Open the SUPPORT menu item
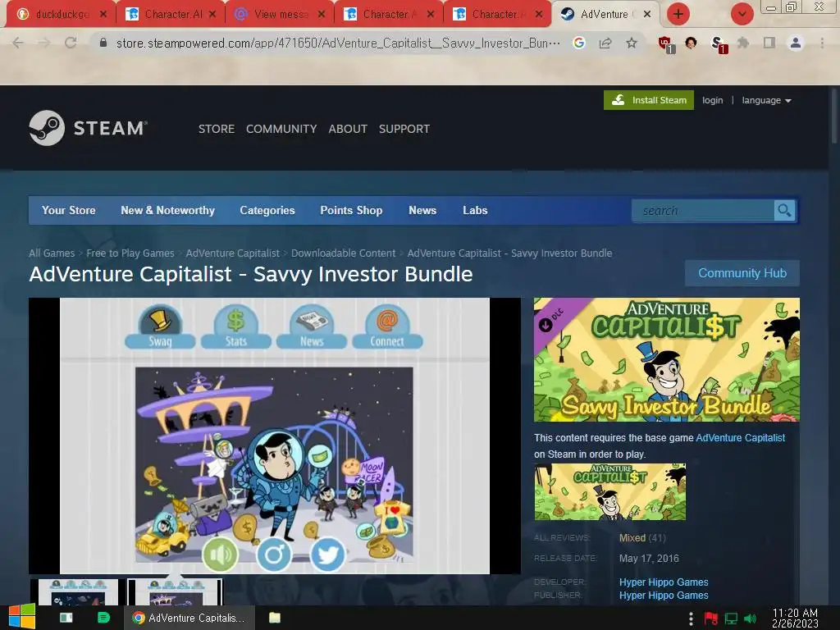This screenshot has width=840, height=630. point(404,129)
